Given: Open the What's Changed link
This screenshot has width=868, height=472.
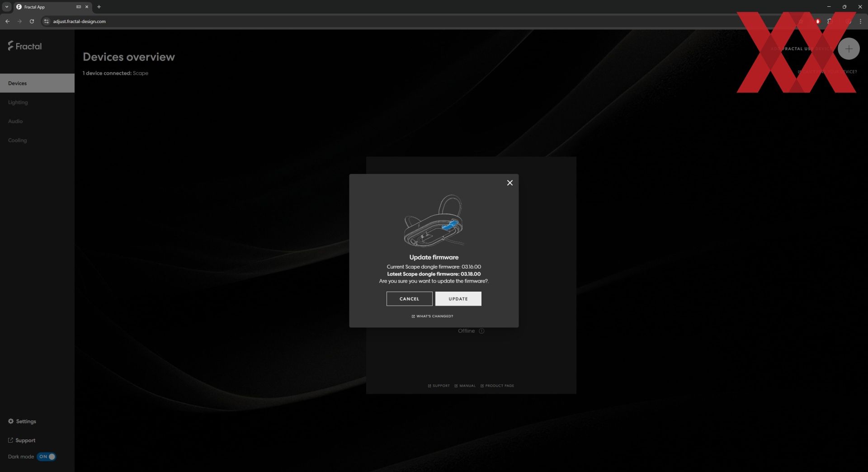Looking at the screenshot, I should point(432,316).
